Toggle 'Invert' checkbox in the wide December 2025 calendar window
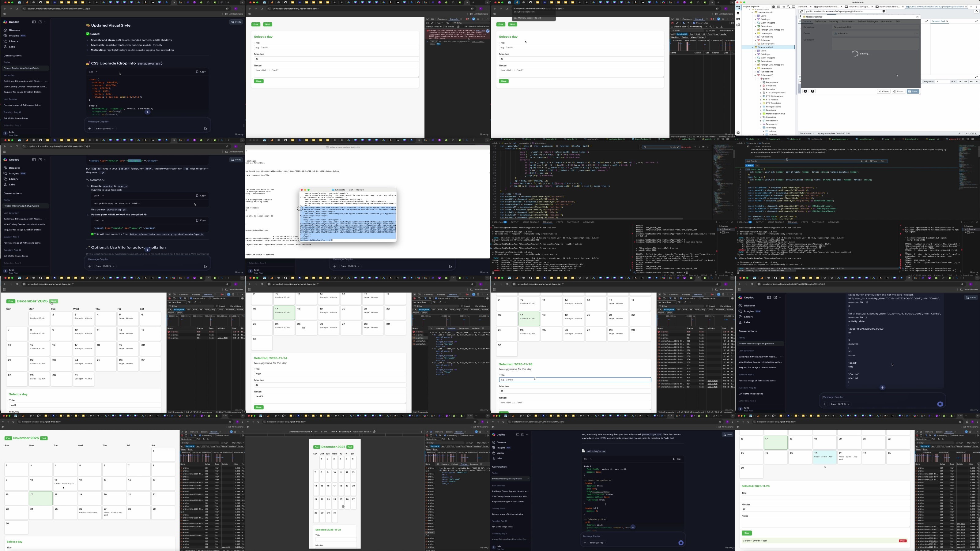The image size is (980, 551). pos(217,306)
